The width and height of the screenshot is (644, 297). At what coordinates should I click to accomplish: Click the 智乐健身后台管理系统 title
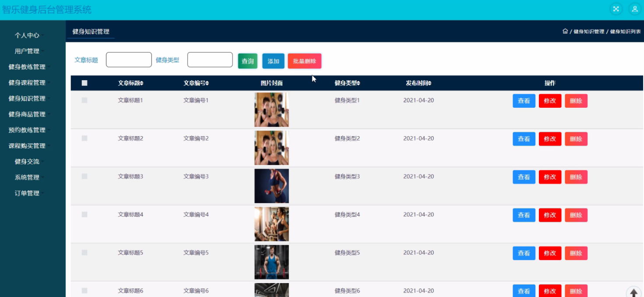coord(47,10)
